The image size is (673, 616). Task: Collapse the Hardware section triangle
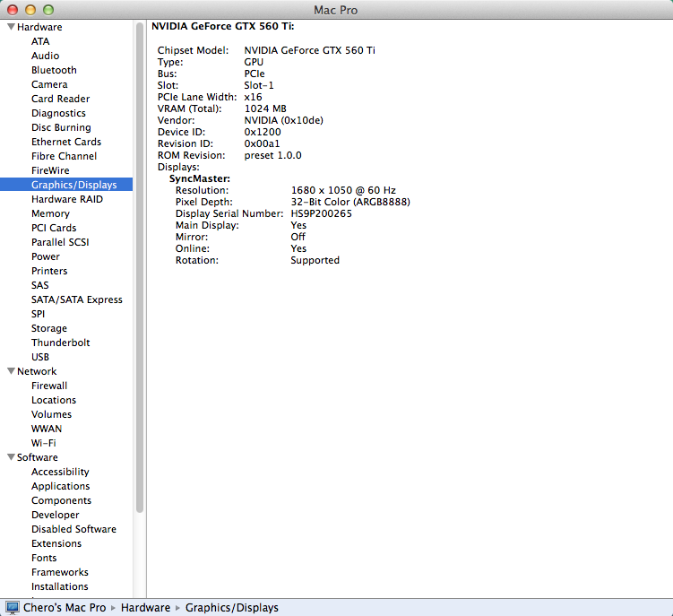(x=11, y=27)
